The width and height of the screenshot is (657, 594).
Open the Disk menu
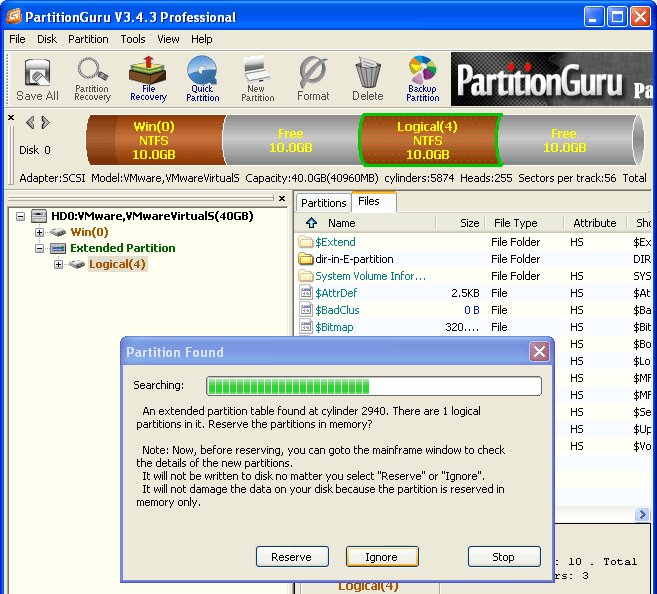pos(47,39)
